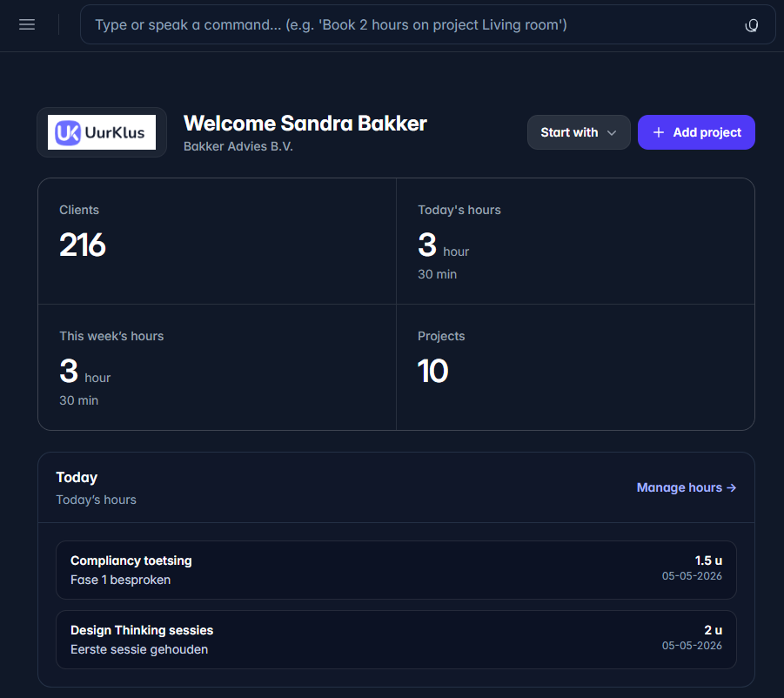Viewport: 784px width, 698px height.
Task: Click the Fase 1 besproken description
Action: [120, 580]
